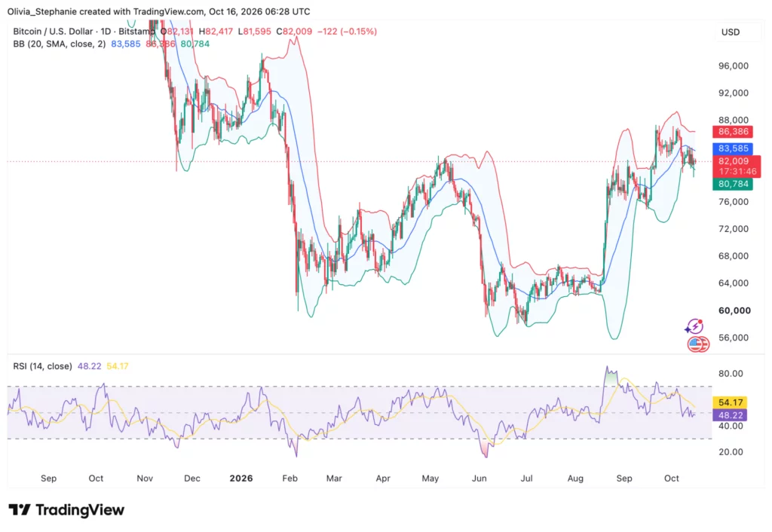
Task: Click the blue 83,585 basis price label
Action: click(x=733, y=148)
